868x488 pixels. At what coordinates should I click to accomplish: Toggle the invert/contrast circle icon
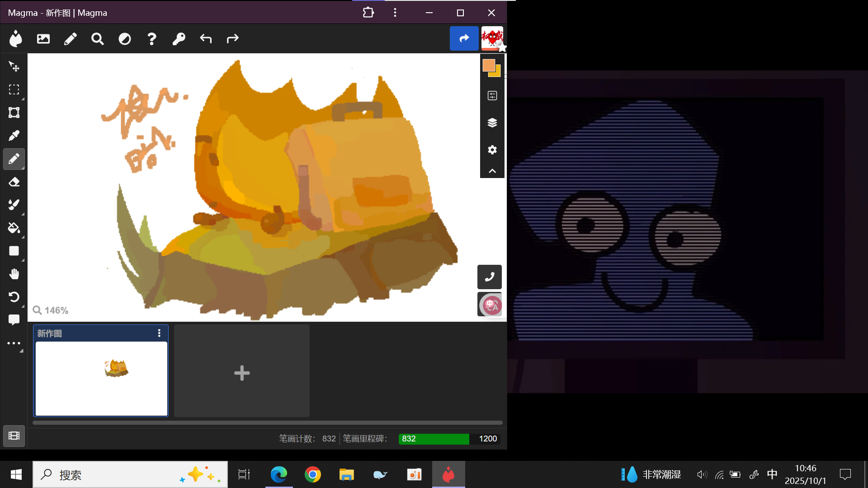click(x=124, y=39)
